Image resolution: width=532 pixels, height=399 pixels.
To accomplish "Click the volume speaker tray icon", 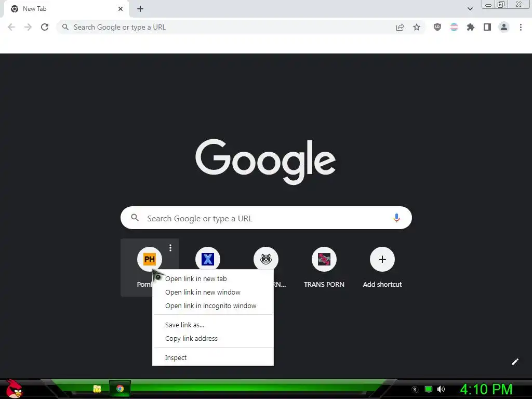I will click(x=441, y=389).
